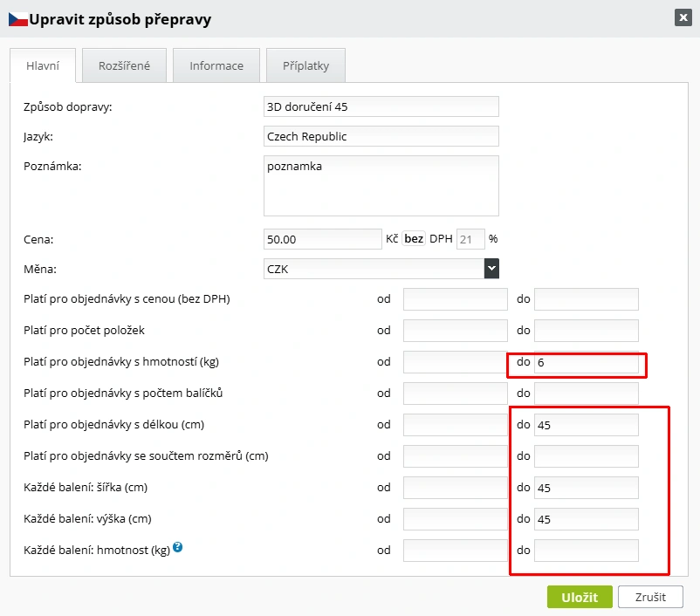Click the DPH 21 percent field
Viewport: 700px width, 616px height.
[470, 239]
